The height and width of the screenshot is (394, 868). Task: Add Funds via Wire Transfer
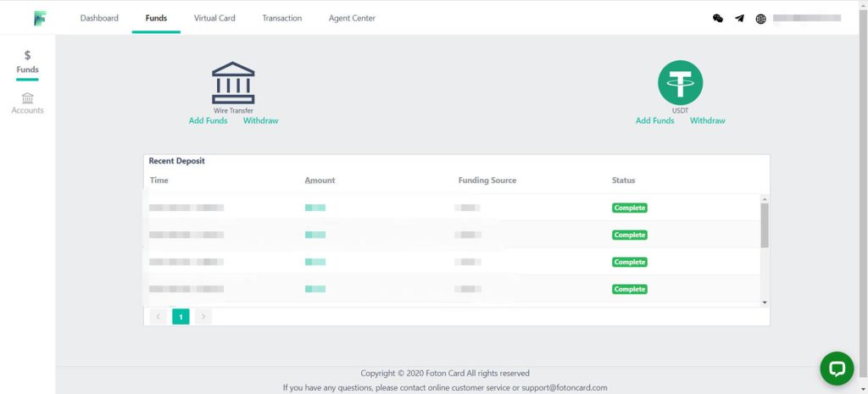[x=209, y=120]
